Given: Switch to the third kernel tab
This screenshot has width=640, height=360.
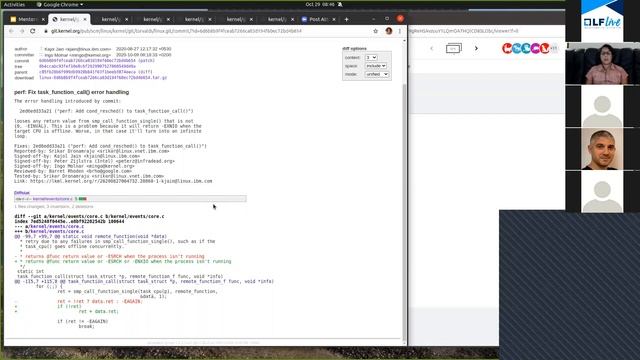Looking at the screenshot, I should pos(153,19).
